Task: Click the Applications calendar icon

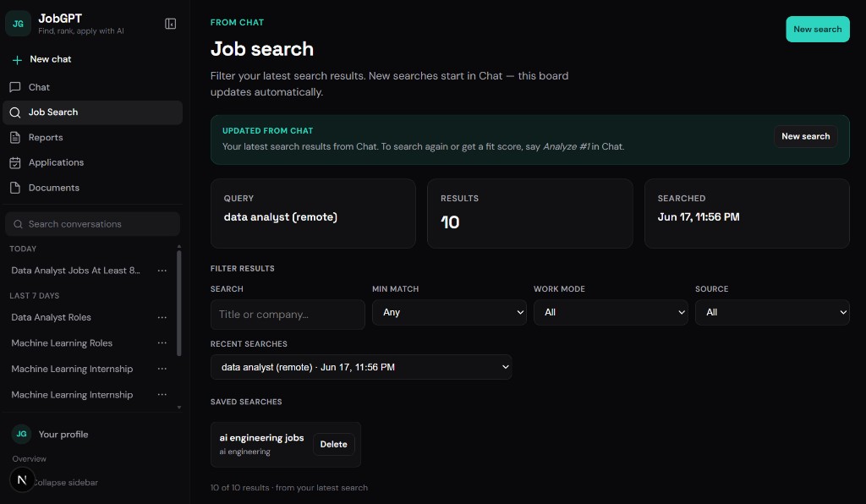Action: [15, 163]
